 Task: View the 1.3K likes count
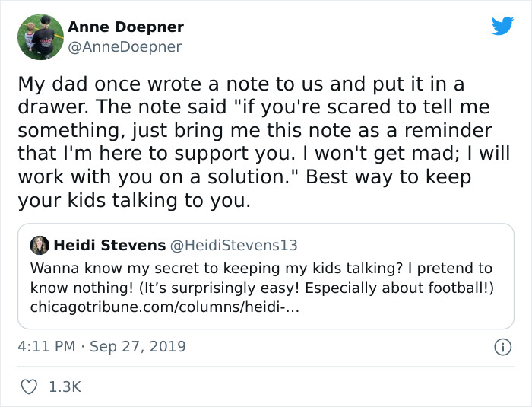click(64, 386)
